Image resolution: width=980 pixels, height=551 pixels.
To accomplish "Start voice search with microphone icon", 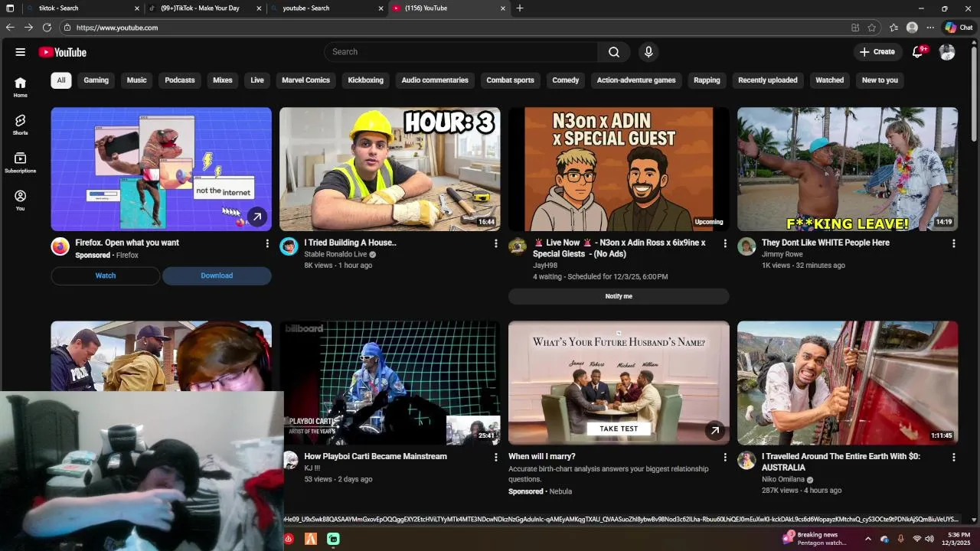I will (648, 52).
